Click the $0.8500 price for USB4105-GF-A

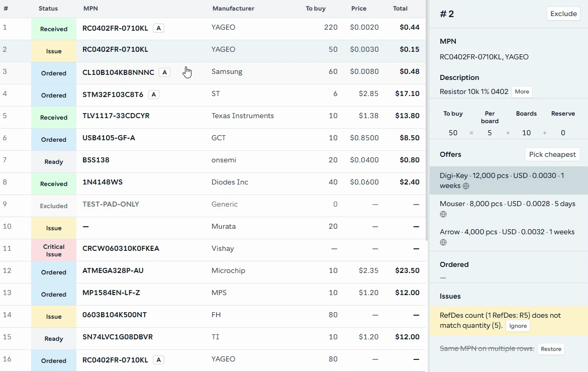pos(364,138)
